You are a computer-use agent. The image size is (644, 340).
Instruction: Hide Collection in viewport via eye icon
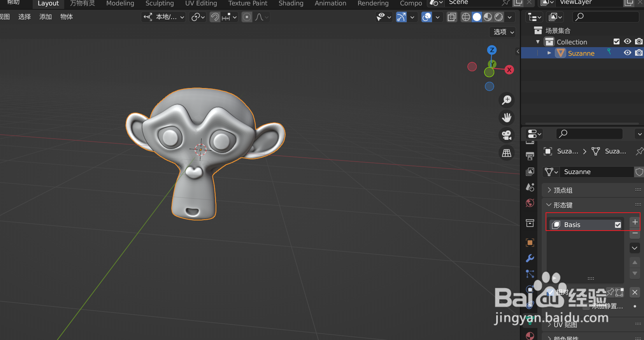627,42
